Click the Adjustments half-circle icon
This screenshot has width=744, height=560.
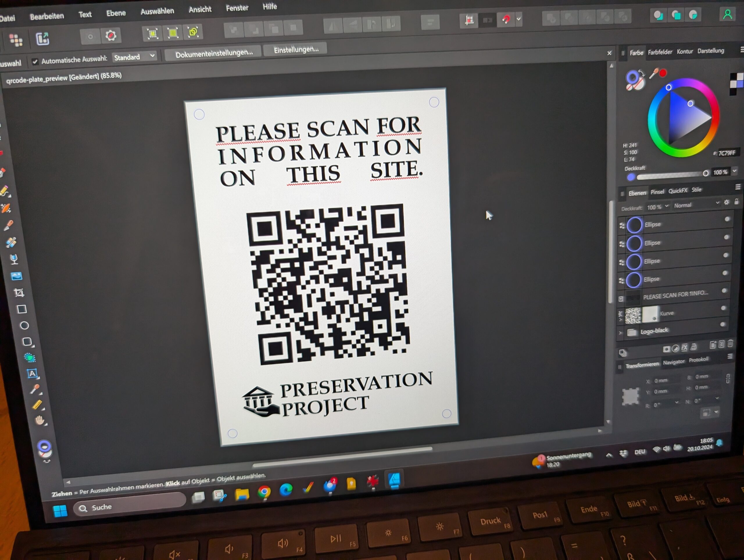(x=675, y=348)
